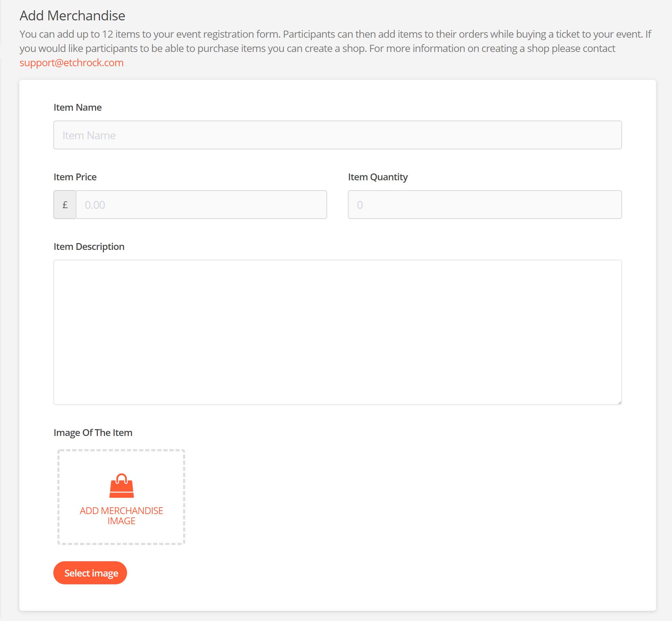Viewport: 672px width, 621px height.
Task: Click the 0.00 placeholder in the price box
Action: (95, 205)
